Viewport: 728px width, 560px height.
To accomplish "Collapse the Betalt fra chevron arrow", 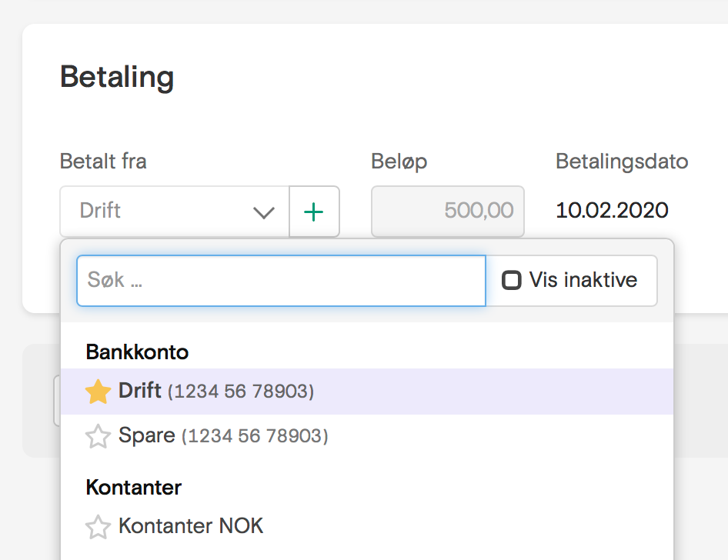I will [x=264, y=212].
